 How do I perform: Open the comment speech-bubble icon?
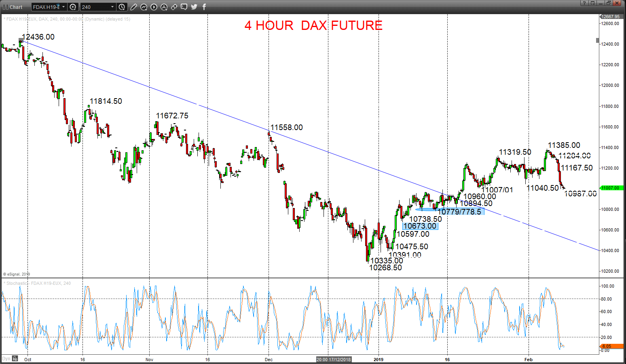(x=184, y=7)
